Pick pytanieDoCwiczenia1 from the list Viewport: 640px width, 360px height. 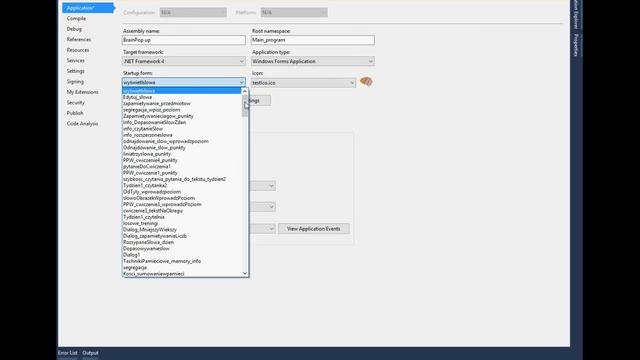coord(182,167)
